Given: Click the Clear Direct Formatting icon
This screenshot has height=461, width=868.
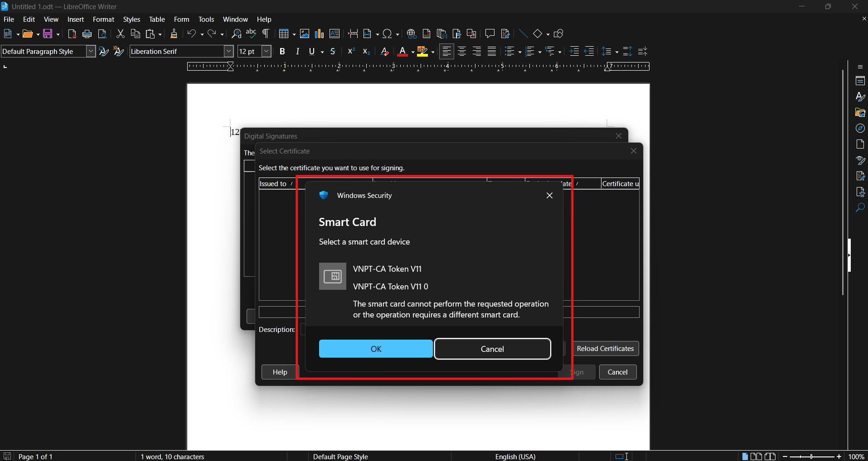Looking at the screenshot, I should 385,52.
